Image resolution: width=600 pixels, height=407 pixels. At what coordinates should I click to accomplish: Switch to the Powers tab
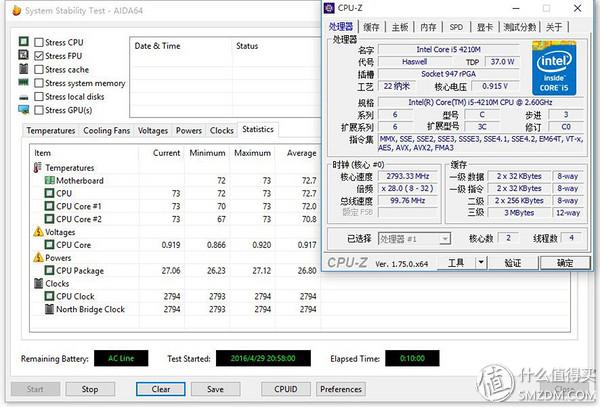coord(189,131)
